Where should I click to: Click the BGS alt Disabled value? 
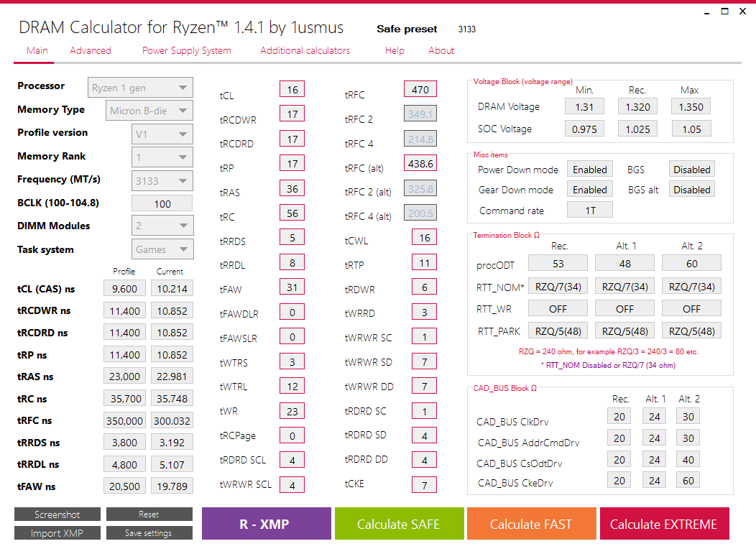pyautogui.click(x=692, y=190)
